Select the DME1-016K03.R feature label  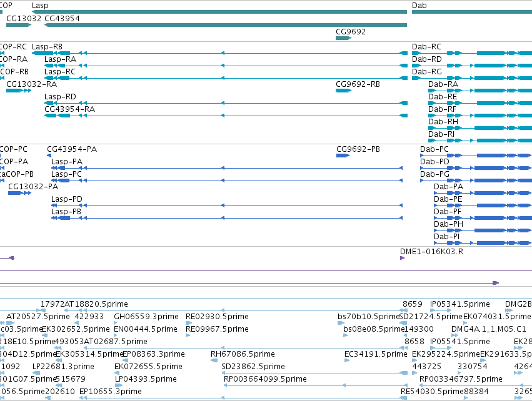[431, 252]
